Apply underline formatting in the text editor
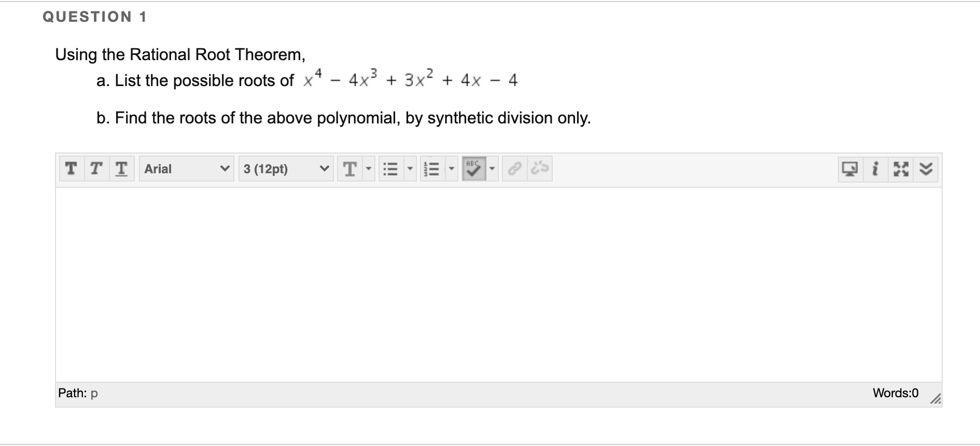Image resolution: width=980 pixels, height=446 pixels. 121,169
